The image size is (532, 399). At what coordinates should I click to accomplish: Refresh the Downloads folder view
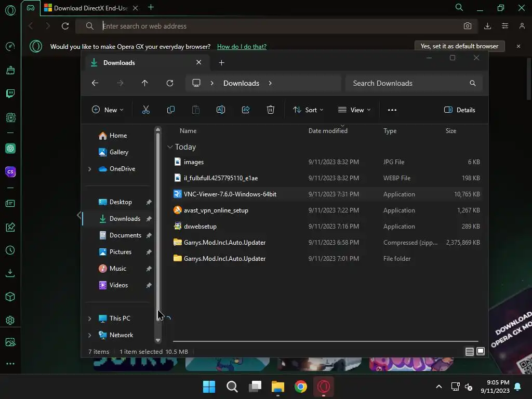click(x=170, y=83)
